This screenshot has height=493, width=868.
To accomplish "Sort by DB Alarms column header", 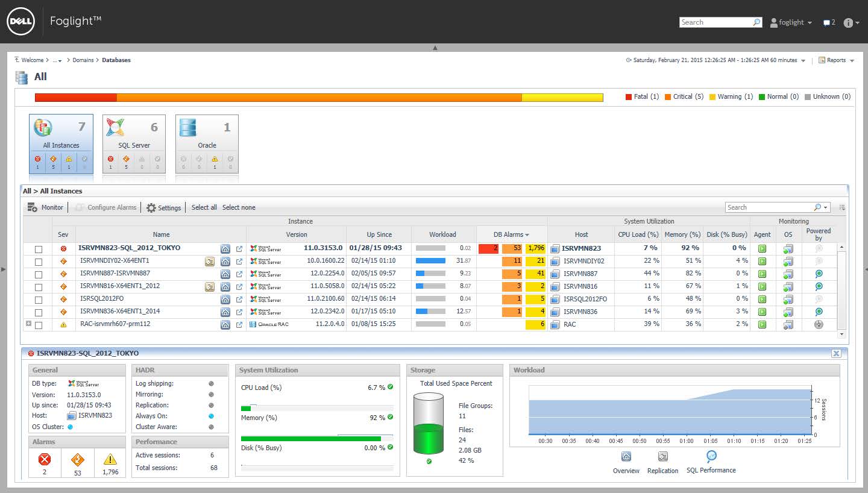I will point(512,234).
